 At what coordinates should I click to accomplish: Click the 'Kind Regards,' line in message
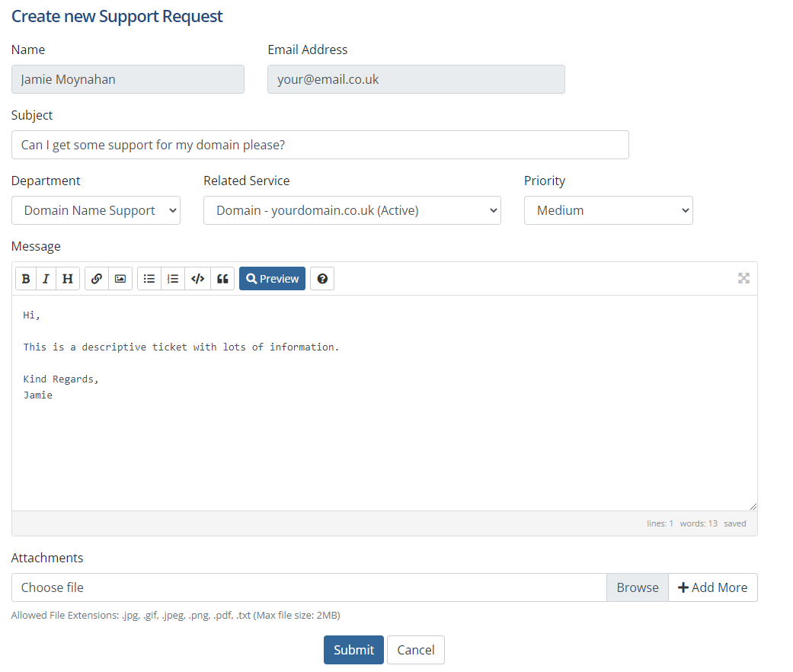coord(61,379)
